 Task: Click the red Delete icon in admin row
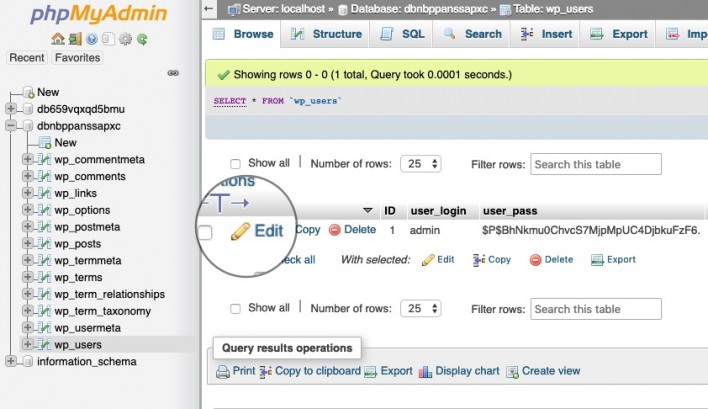pos(335,230)
